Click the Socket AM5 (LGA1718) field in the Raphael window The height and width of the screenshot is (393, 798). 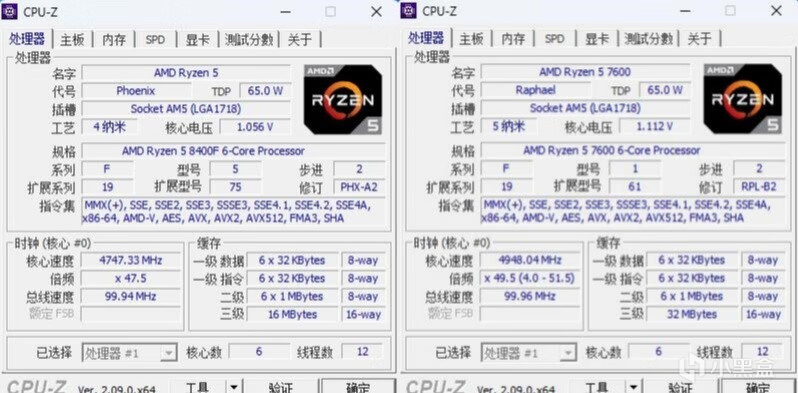point(585,108)
